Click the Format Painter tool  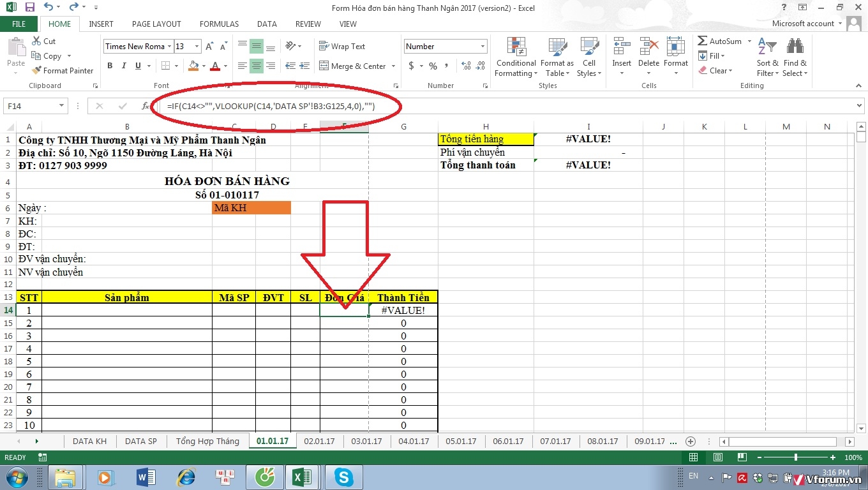[x=63, y=71]
